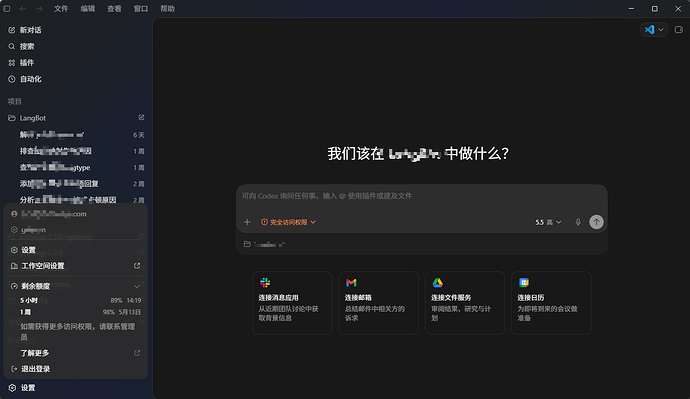Click new-chat icon next to LangBot project
690x399 pixels.
point(141,117)
